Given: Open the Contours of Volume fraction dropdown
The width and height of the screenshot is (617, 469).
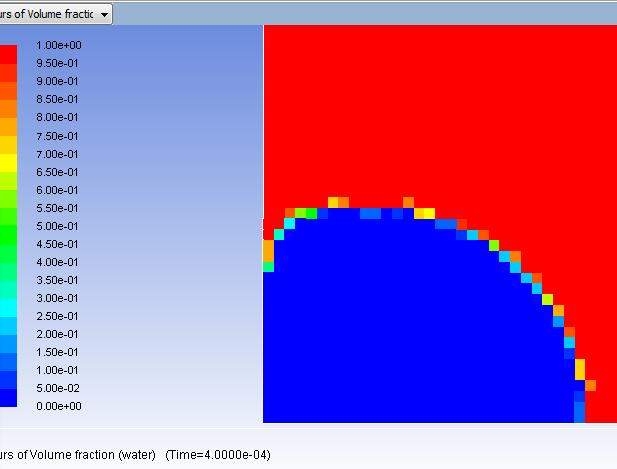Looking at the screenshot, I should (55, 15).
